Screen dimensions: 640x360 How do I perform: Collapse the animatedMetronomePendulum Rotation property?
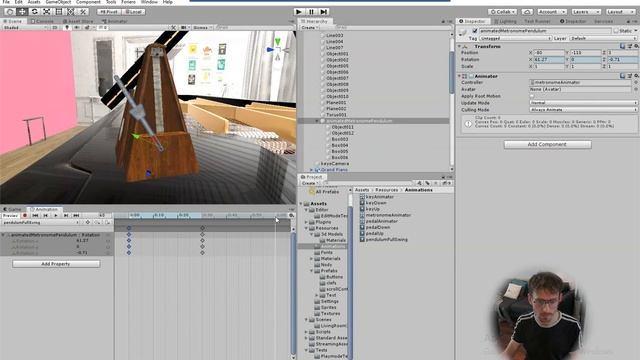point(3,235)
